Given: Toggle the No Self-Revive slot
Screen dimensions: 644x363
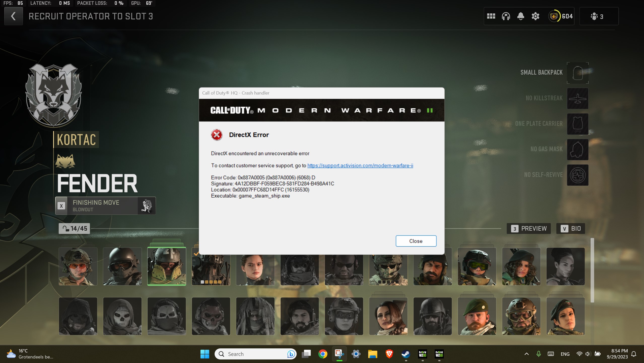Looking at the screenshot, I should click(577, 175).
